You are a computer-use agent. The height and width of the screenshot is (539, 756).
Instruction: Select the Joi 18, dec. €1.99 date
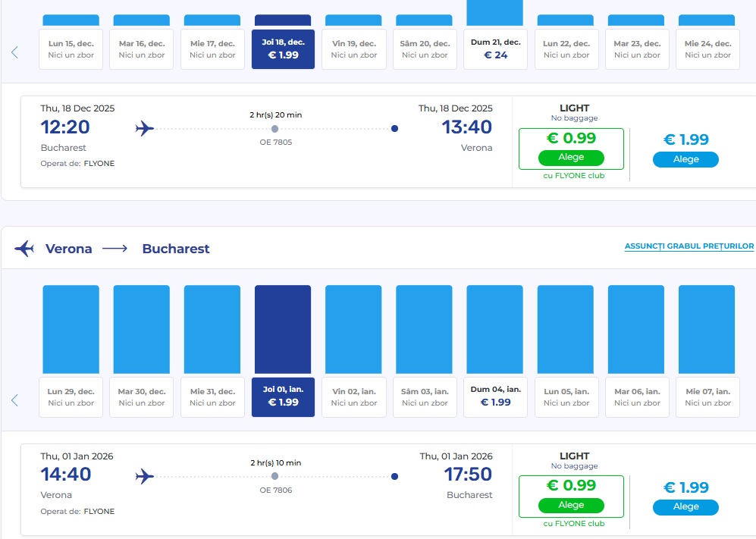(x=283, y=49)
